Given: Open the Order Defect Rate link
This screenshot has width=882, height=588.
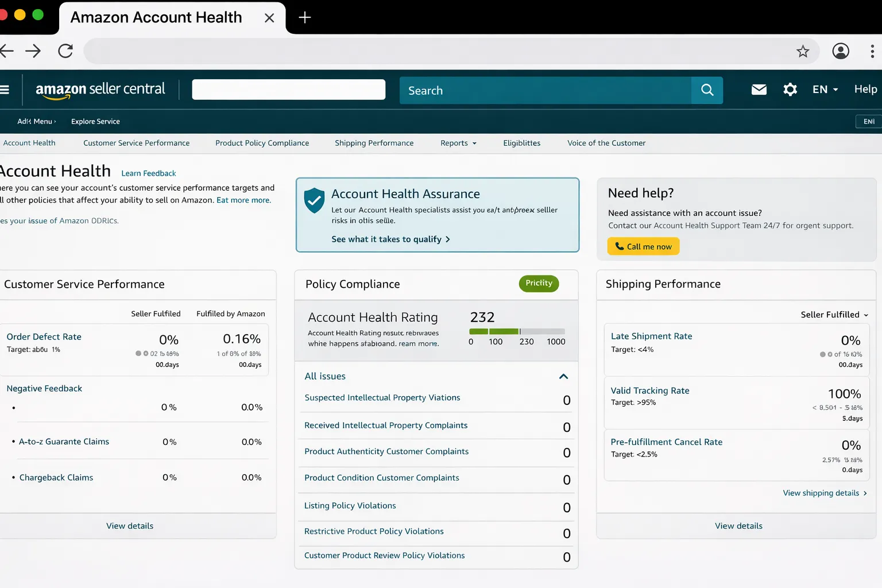Looking at the screenshot, I should coord(44,337).
